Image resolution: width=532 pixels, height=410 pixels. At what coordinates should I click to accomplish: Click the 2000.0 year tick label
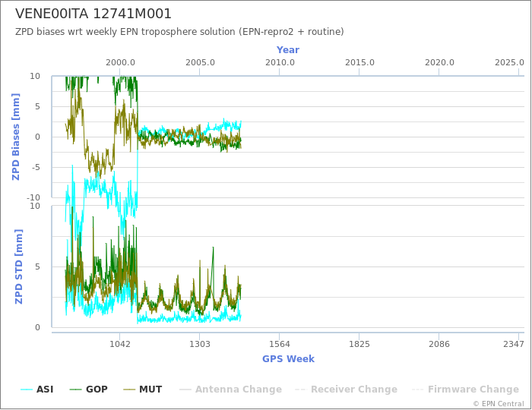tap(120, 63)
